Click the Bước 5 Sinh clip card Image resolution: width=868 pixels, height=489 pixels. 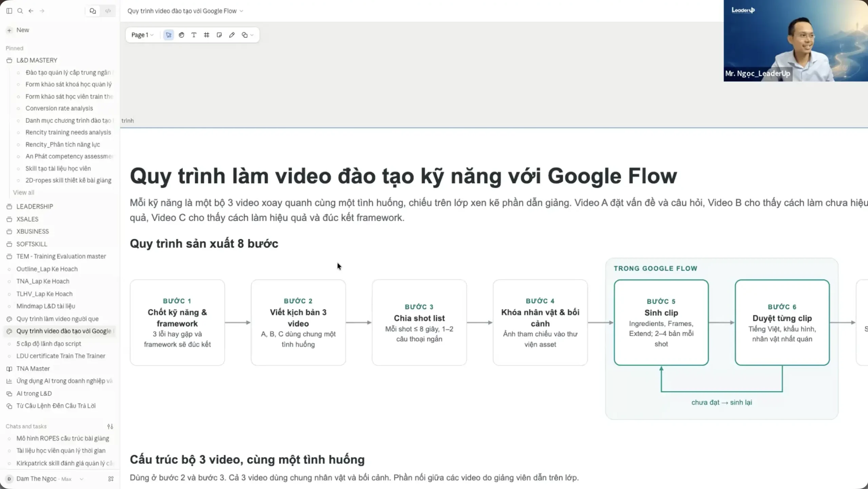[x=661, y=322]
